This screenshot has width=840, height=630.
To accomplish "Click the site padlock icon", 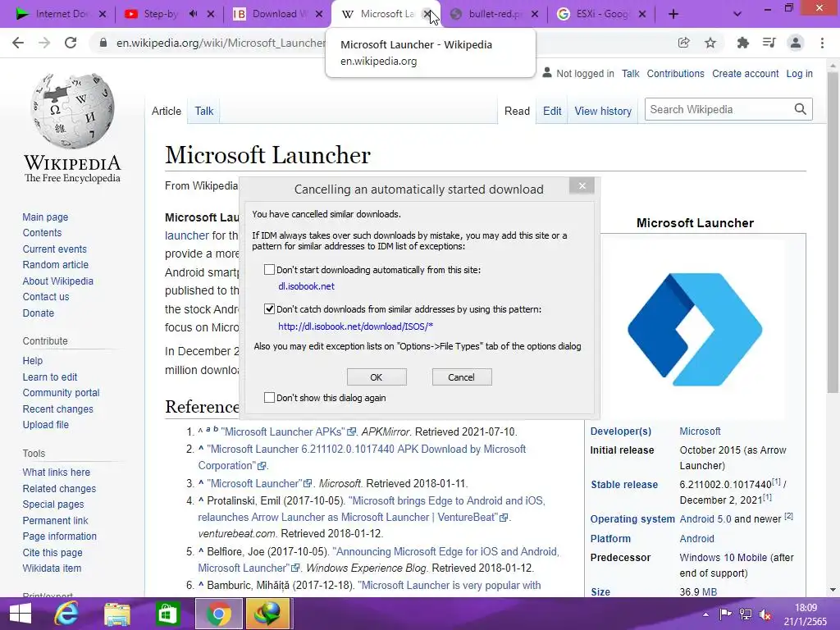I will tap(103, 43).
